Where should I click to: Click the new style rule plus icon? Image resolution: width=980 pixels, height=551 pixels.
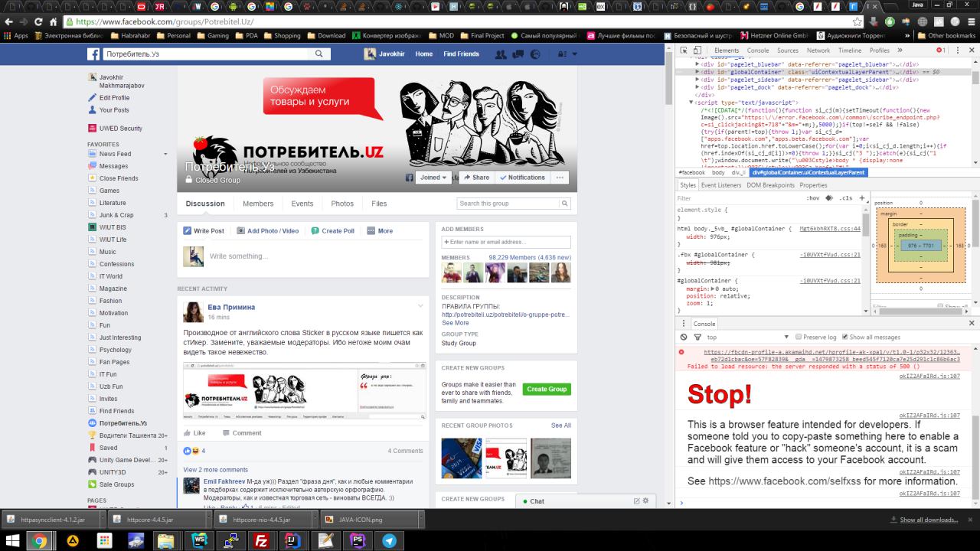(862, 198)
